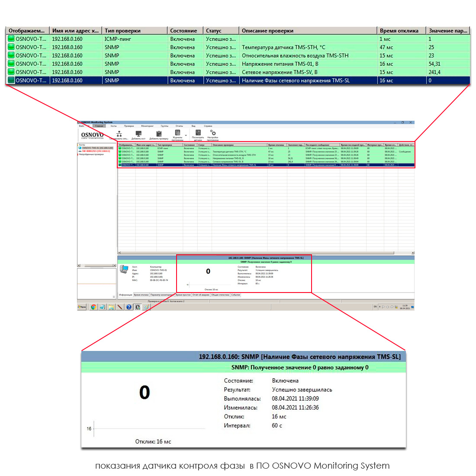Open the Program Logs toolbar icon

[177, 133]
